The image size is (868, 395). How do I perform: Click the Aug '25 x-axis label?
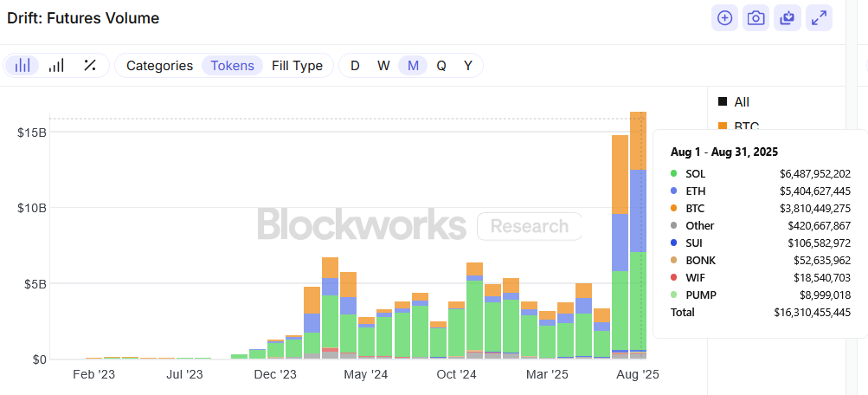pos(637,374)
